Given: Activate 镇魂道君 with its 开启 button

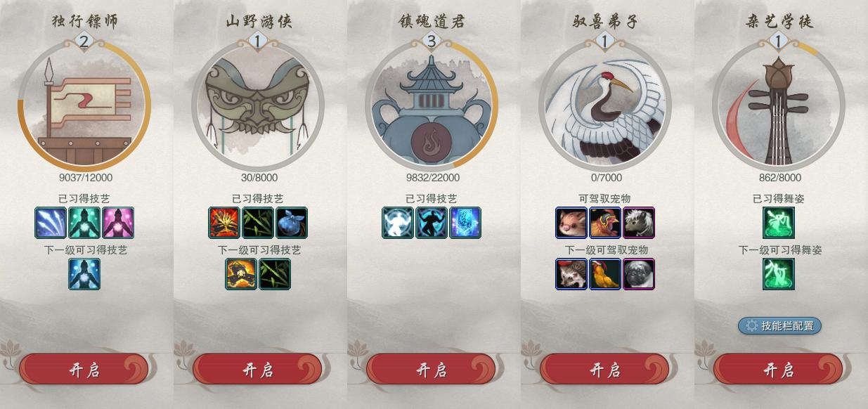Looking at the screenshot, I should (x=432, y=370).
